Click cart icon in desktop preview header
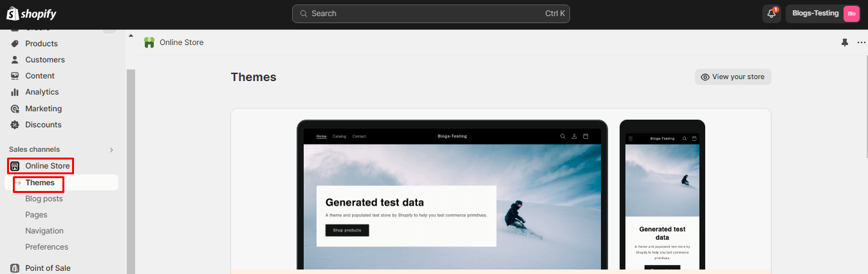The width and height of the screenshot is (868, 274). tap(586, 136)
